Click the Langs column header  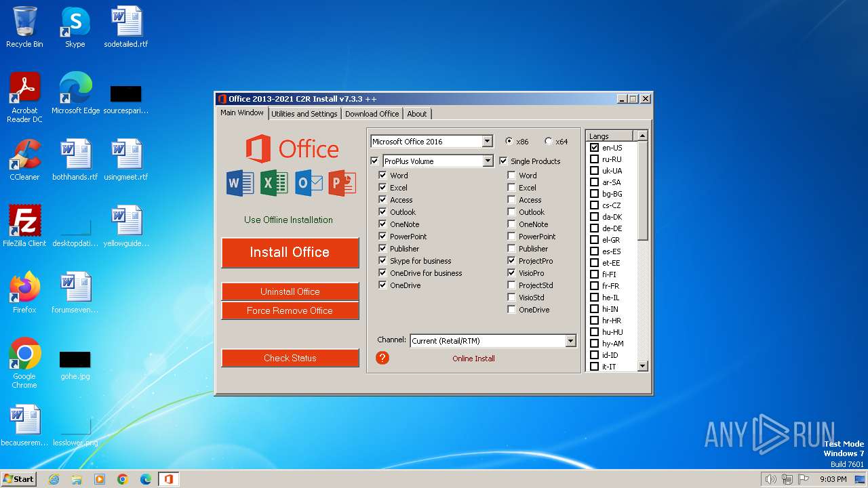610,136
